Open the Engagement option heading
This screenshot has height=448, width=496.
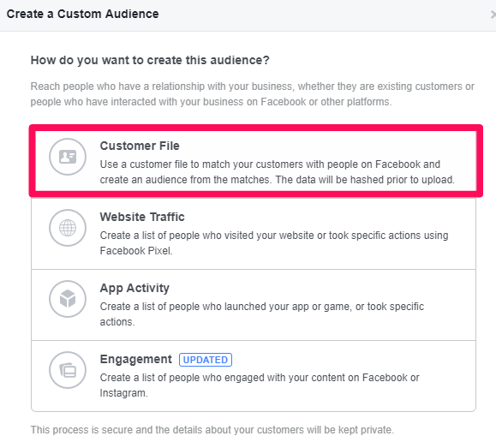click(135, 360)
